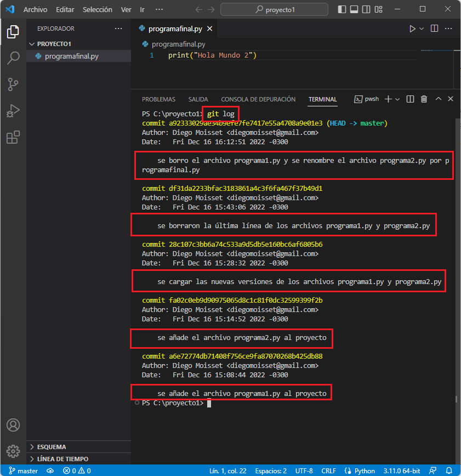Viewport: 461px width, 476px height.
Task: Change line ending via CRLF status item
Action: point(328,471)
